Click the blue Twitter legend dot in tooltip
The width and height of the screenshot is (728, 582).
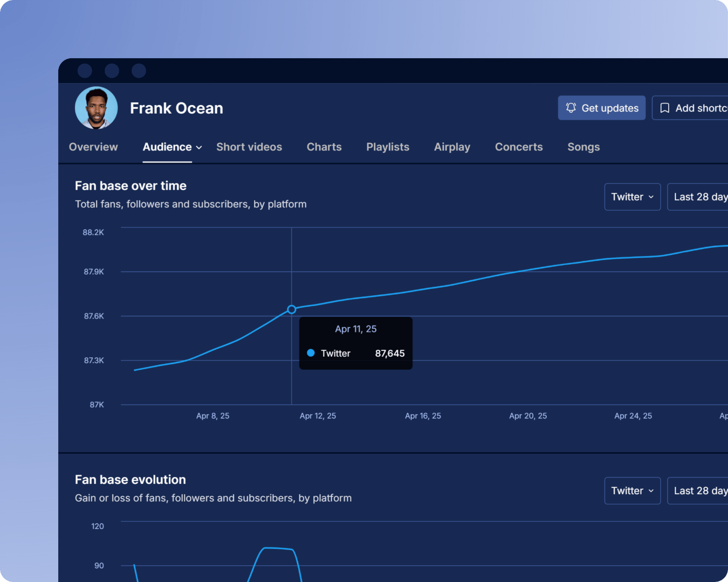point(311,353)
